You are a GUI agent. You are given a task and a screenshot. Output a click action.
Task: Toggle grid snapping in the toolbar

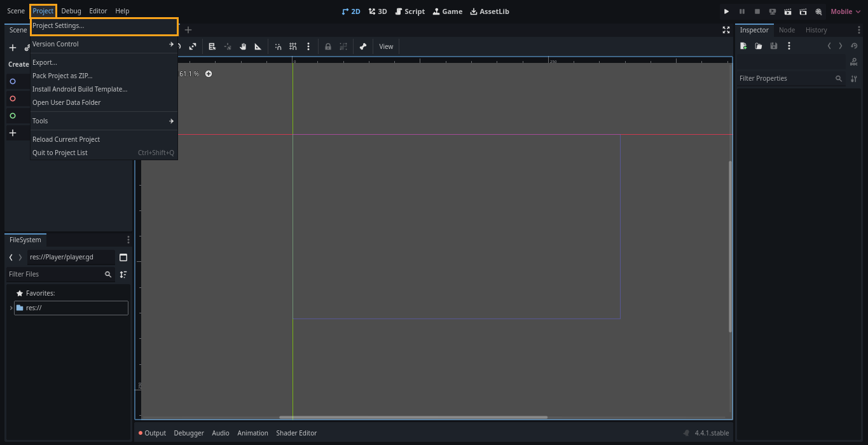tap(293, 46)
